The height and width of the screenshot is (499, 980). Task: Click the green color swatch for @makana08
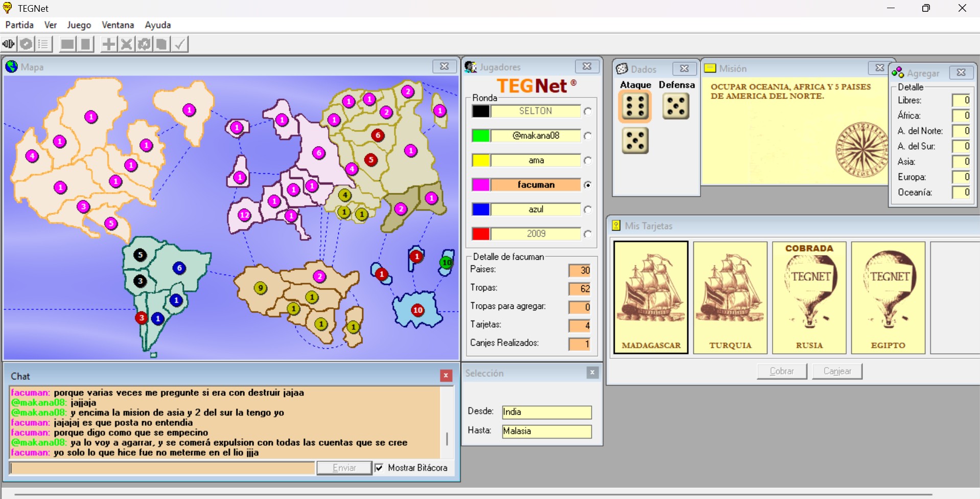[x=481, y=135]
